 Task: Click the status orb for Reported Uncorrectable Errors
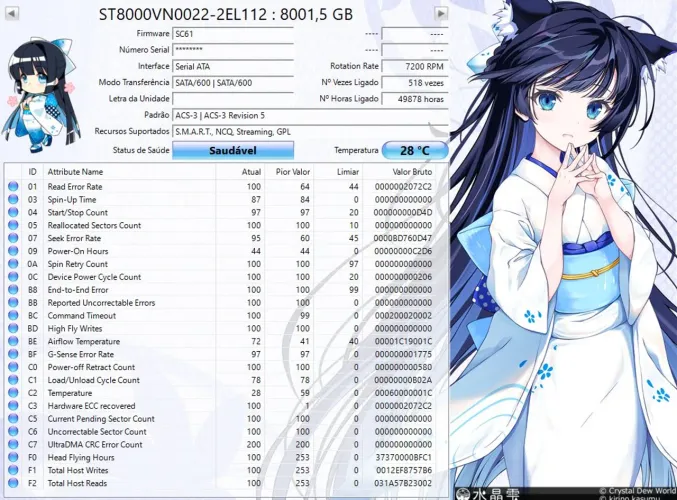(x=13, y=303)
